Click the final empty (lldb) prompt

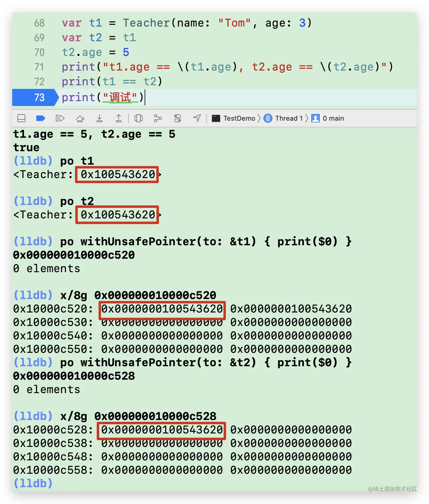point(33,484)
